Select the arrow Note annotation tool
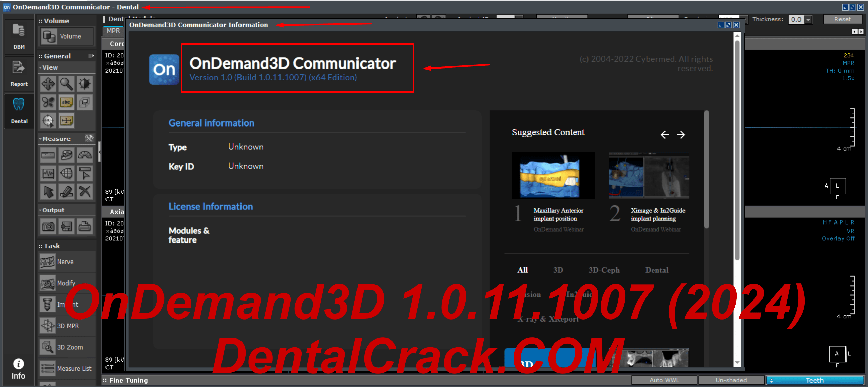This screenshot has height=387, width=868. [84, 173]
